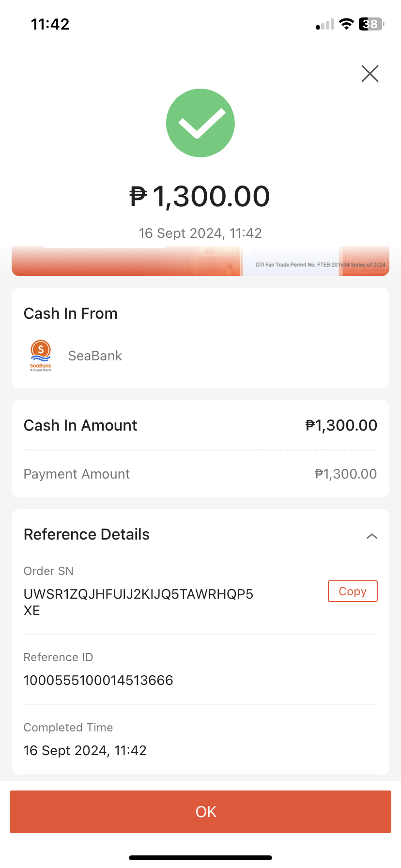Tap the Reference Details heading
This screenshot has height=868, width=401.
87,534
